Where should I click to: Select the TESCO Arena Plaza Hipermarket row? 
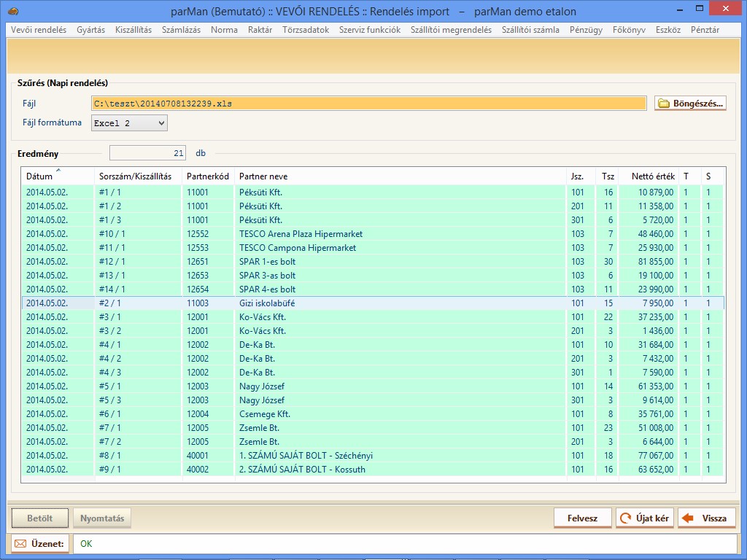click(x=373, y=234)
